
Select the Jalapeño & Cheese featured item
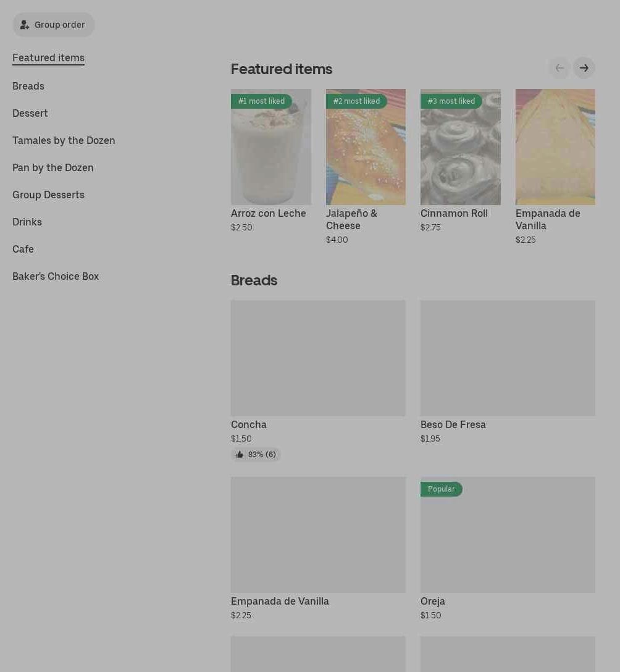366,148
